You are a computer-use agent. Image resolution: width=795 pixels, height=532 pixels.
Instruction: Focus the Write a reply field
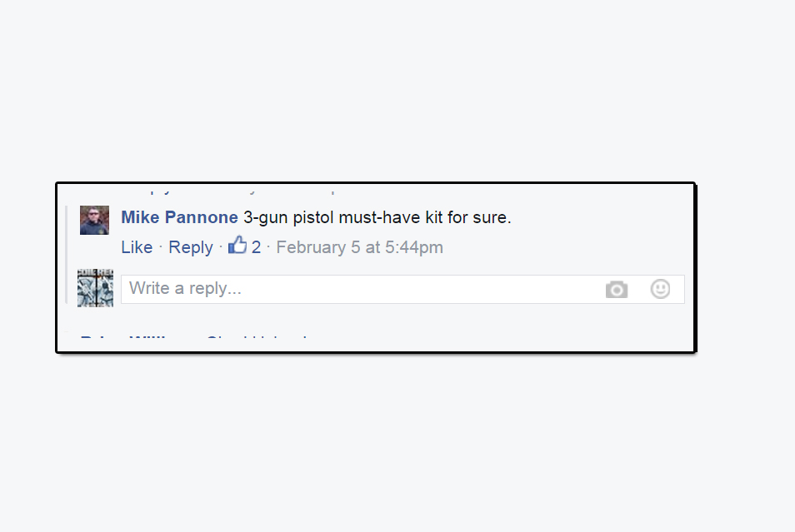coord(402,289)
